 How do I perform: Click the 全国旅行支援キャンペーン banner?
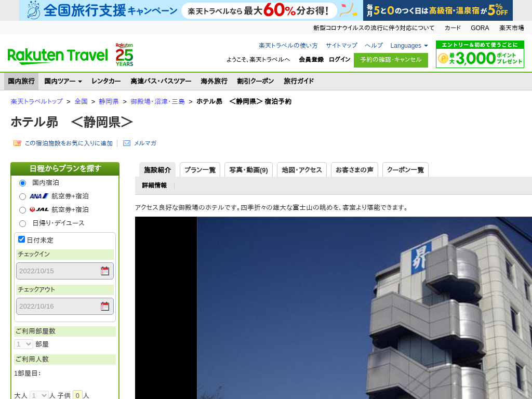click(x=191, y=10)
